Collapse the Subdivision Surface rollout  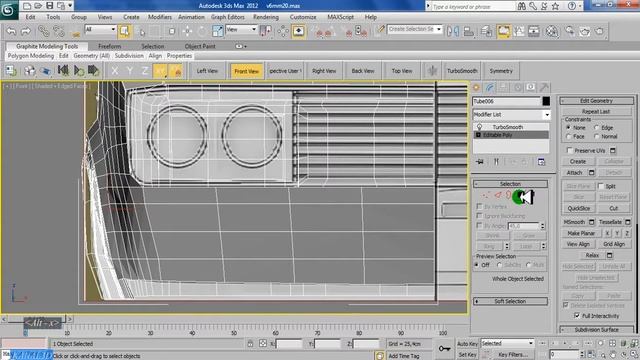(597, 329)
